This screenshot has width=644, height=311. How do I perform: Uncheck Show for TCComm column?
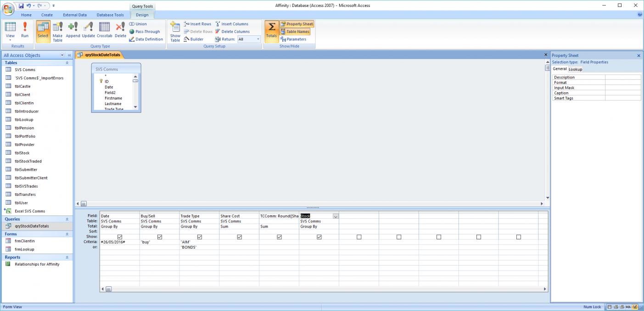tap(280, 237)
